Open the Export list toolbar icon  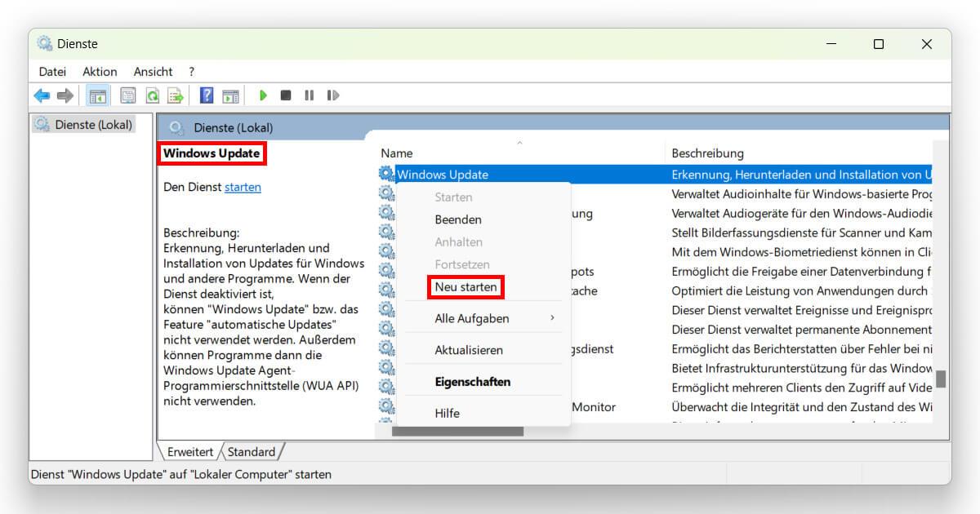(x=174, y=95)
